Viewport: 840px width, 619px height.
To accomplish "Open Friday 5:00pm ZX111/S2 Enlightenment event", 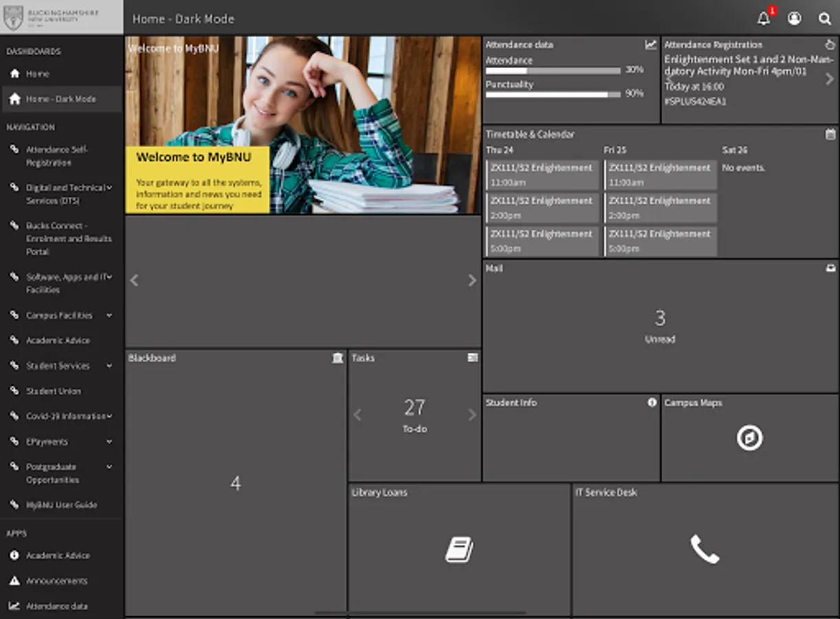I will coord(661,241).
